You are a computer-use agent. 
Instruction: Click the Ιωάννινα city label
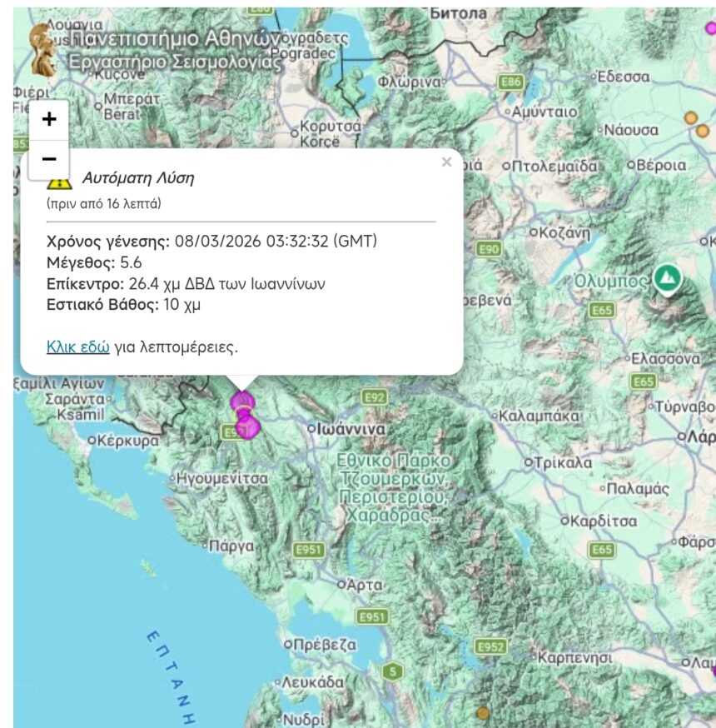coord(351,428)
